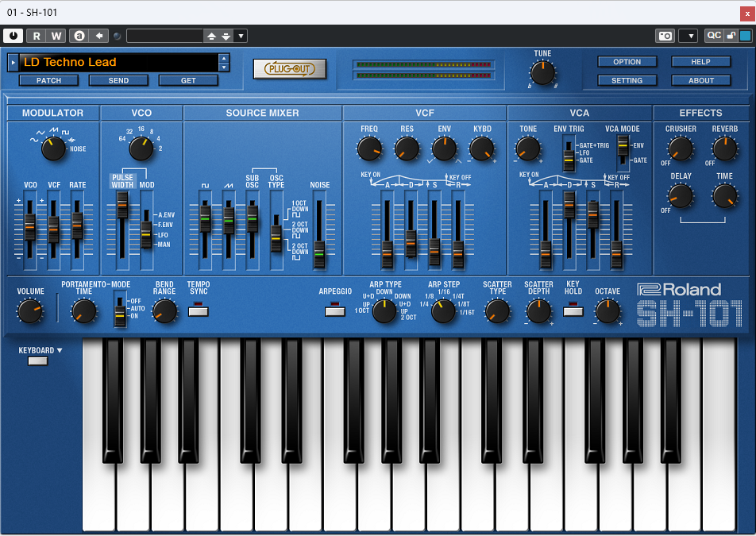Click the VCF FREQ knob
The height and width of the screenshot is (536, 756).
click(x=369, y=148)
